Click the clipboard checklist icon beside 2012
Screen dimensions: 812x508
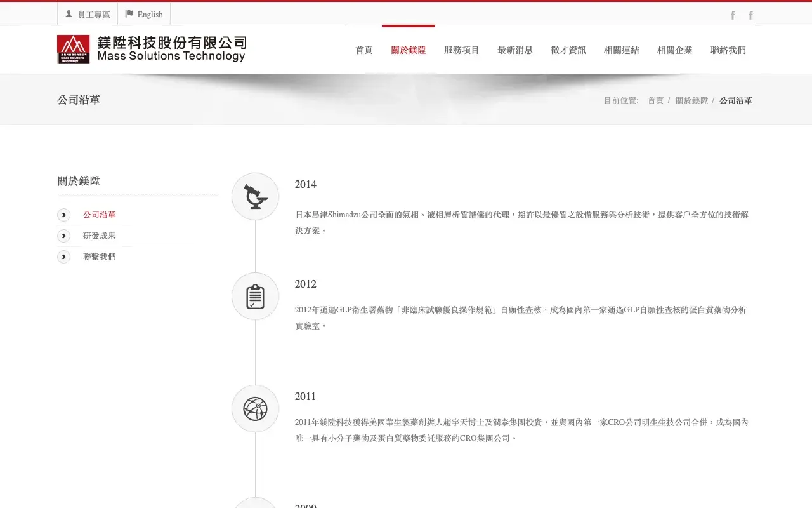(x=255, y=297)
